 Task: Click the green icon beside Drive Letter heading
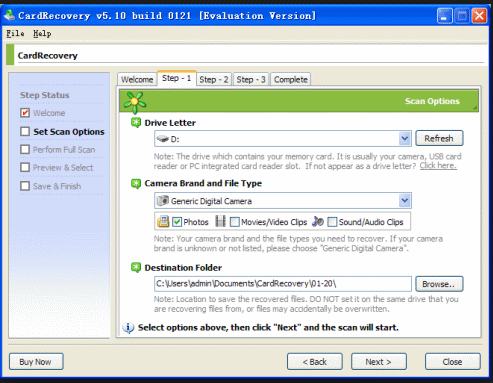pos(136,123)
